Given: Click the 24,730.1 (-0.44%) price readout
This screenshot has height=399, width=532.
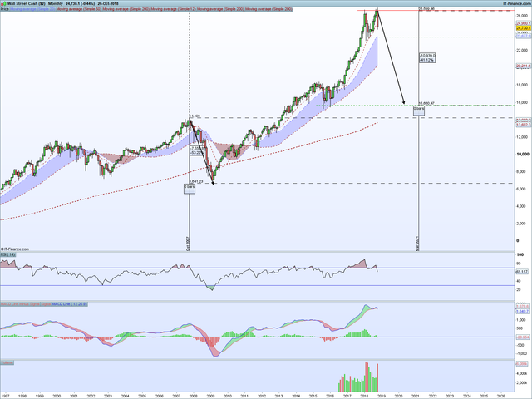Looking at the screenshot, I should 81,3.
